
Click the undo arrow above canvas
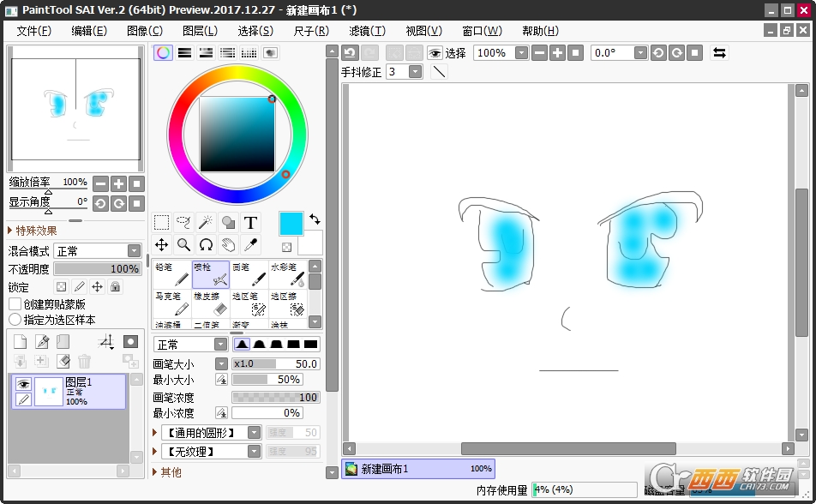pos(350,52)
